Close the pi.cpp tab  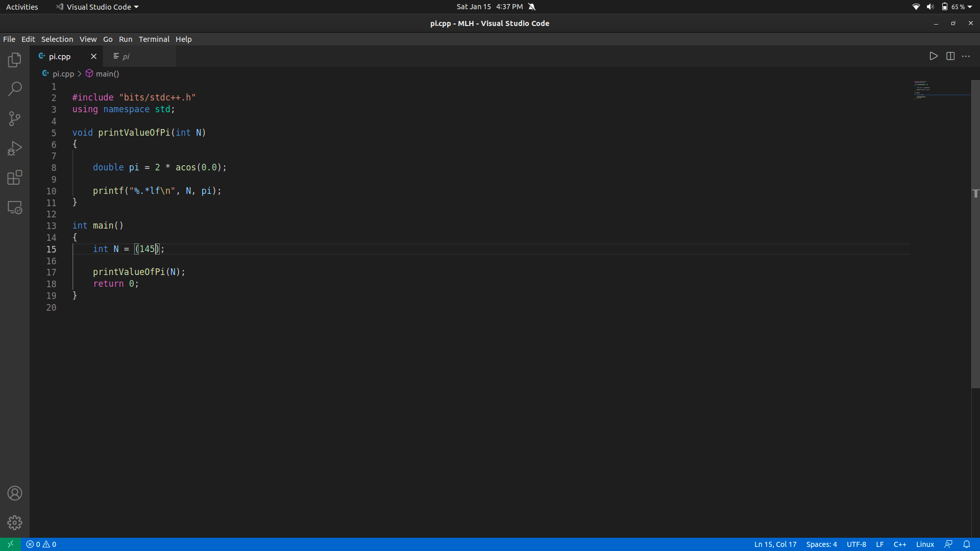pyautogui.click(x=93, y=57)
